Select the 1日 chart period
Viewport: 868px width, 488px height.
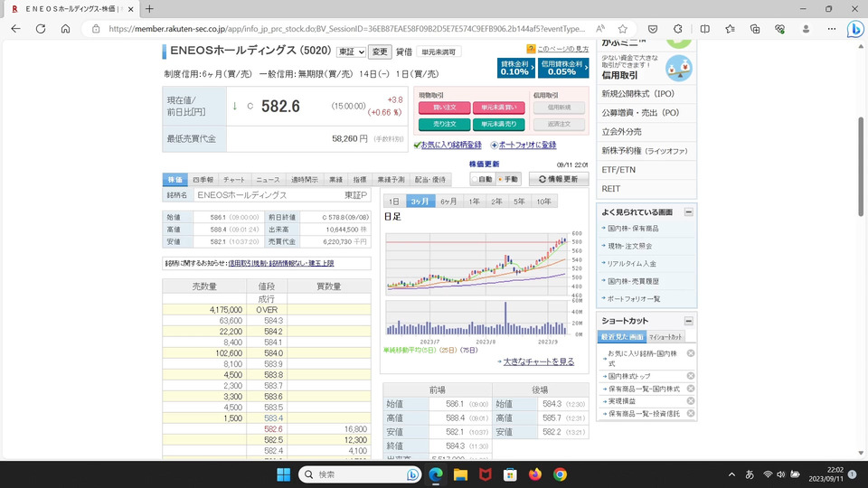point(394,202)
